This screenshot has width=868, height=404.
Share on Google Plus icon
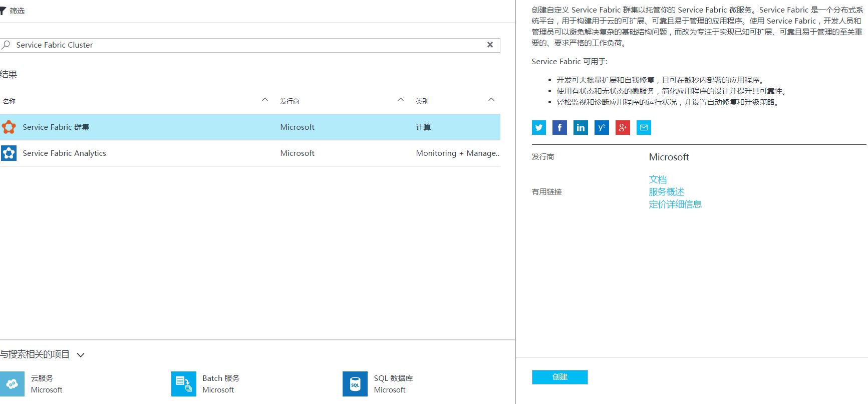coord(623,128)
